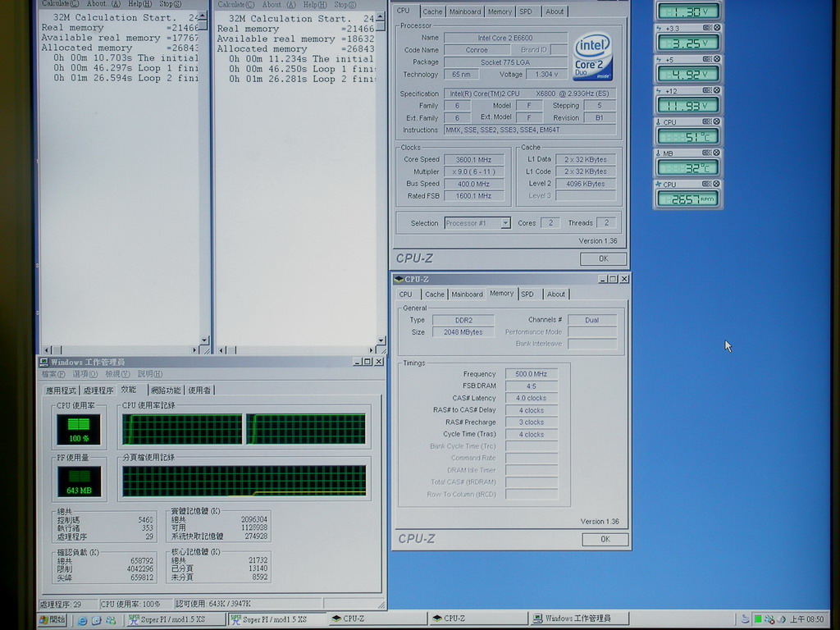Click the system clock 上午 08:50
The image size is (840, 630).
pyautogui.click(x=807, y=619)
